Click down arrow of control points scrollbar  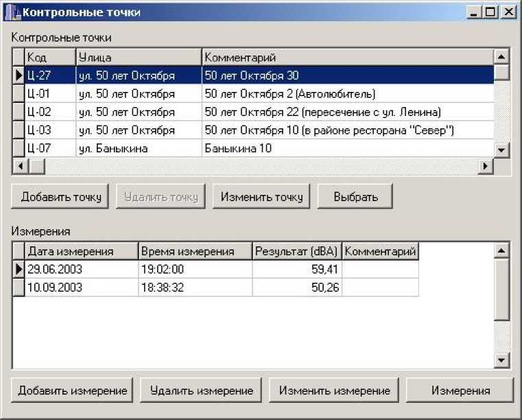[x=501, y=150]
